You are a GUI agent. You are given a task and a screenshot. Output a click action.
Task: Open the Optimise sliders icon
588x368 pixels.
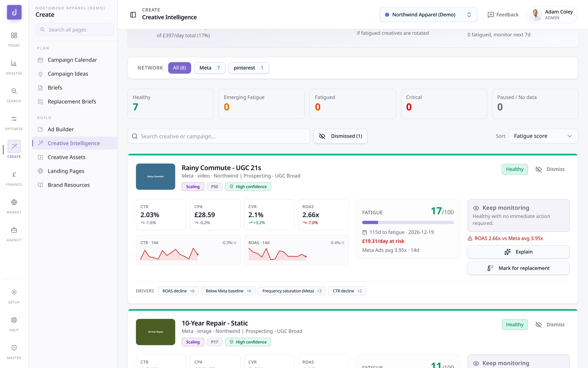[x=14, y=119]
